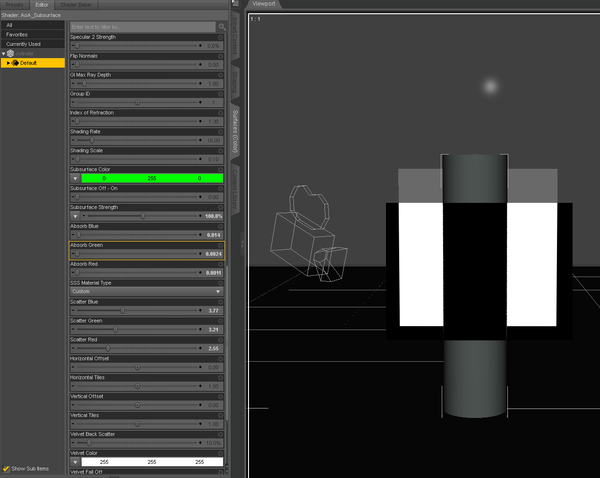This screenshot has width=600, height=478.
Task: Click the minus button on Scatter Red slider
Action: coord(73,348)
